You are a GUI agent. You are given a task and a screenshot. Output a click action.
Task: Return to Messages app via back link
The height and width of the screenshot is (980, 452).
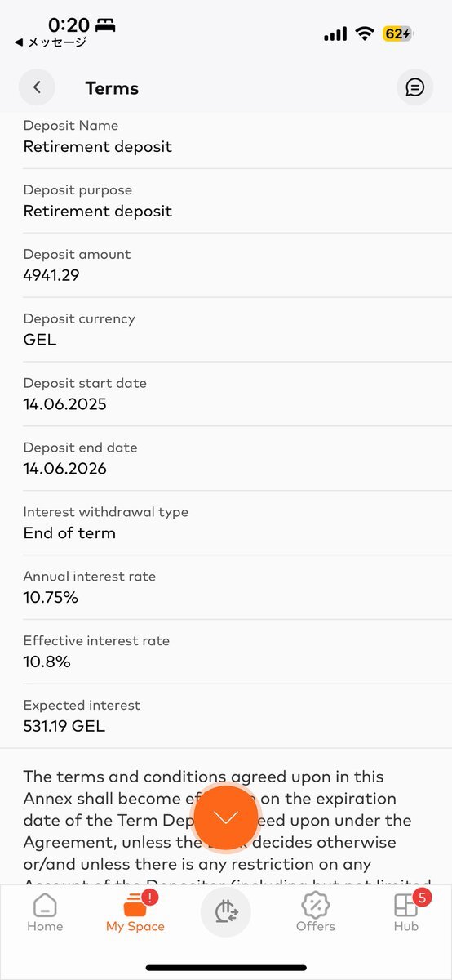pos(50,42)
